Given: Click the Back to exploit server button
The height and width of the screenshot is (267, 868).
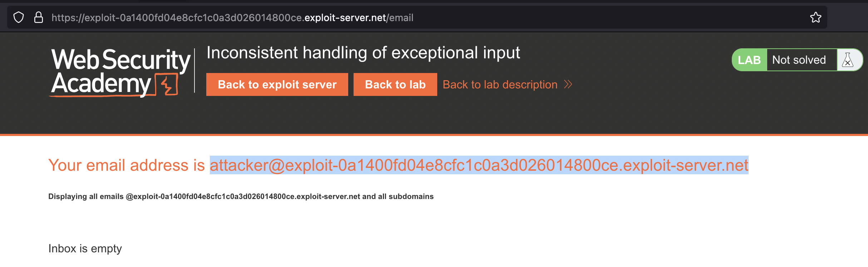Looking at the screenshot, I should (x=277, y=84).
